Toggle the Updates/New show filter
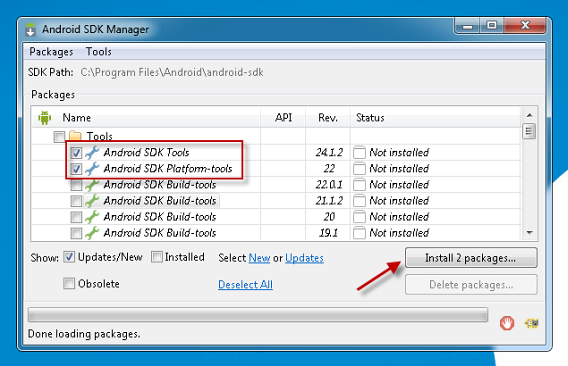Viewport: 568px width, 366px height. [x=69, y=257]
